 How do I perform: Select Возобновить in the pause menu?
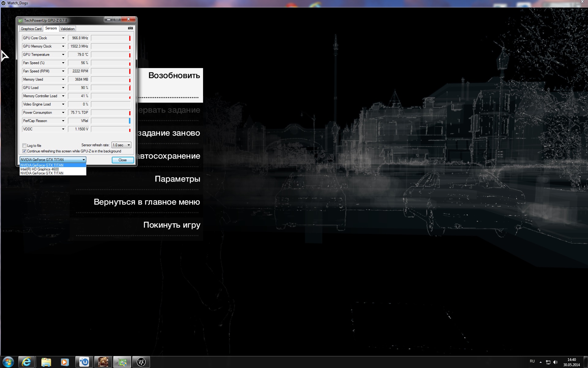[174, 76]
